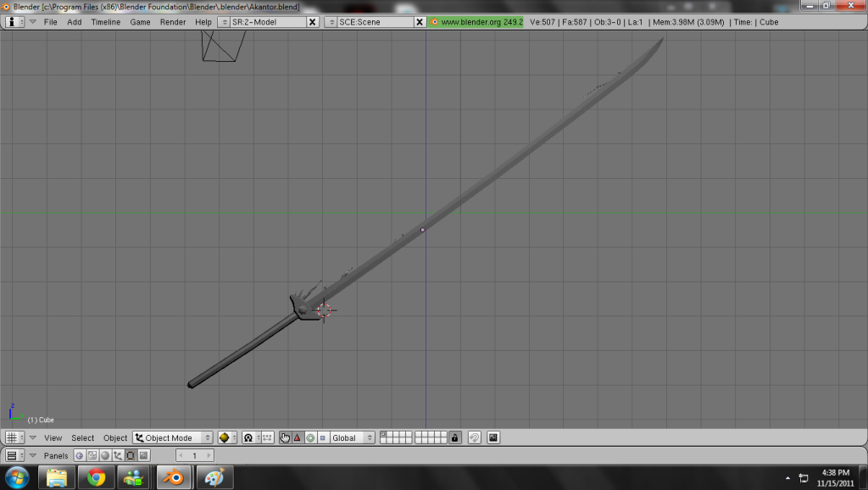Click the frame number field showing 1
The image size is (868, 490).
[x=194, y=456]
